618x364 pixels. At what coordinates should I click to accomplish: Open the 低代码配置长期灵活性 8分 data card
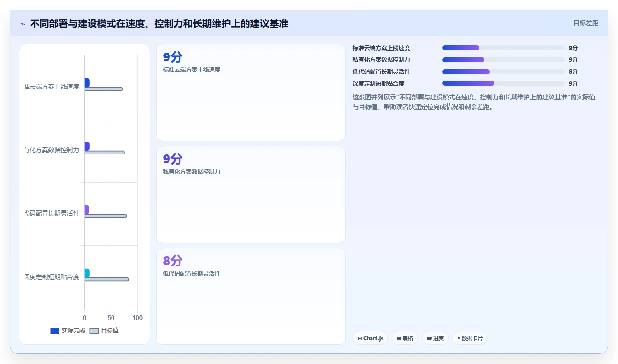[x=251, y=296]
